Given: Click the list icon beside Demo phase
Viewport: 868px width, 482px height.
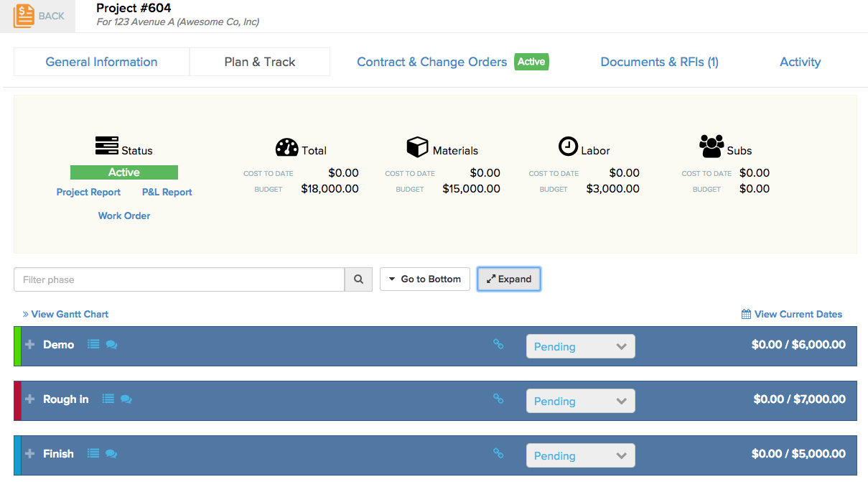Looking at the screenshot, I should [x=93, y=345].
